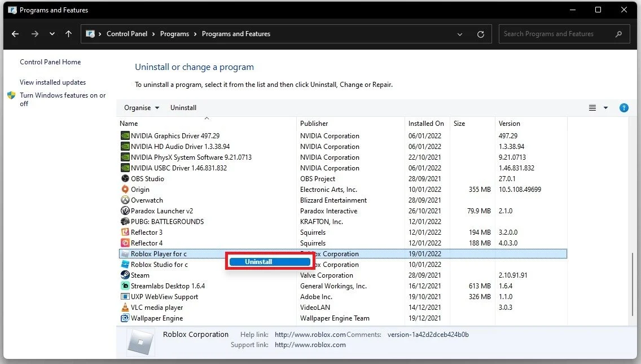Click the PUBG: BATTLEGROUNDS icon
641x364 pixels.
pyautogui.click(x=125, y=221)
